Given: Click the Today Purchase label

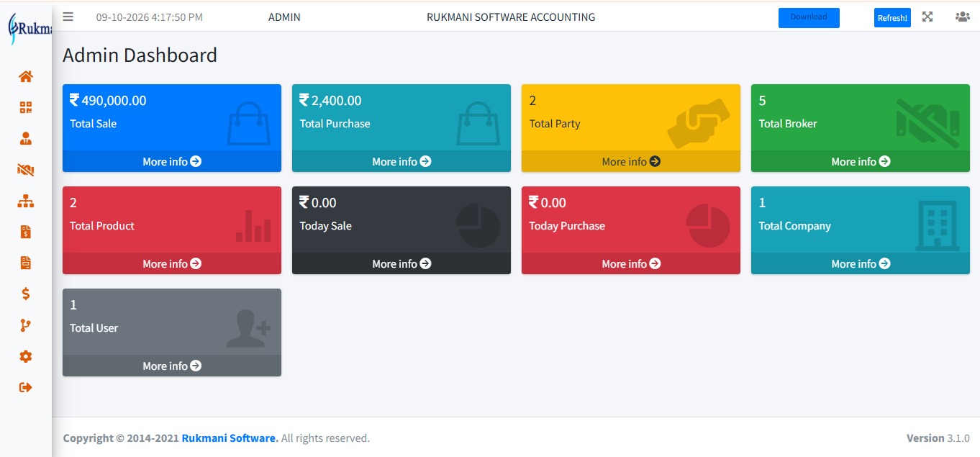Looking at the screenshot, I should (567, 226).
